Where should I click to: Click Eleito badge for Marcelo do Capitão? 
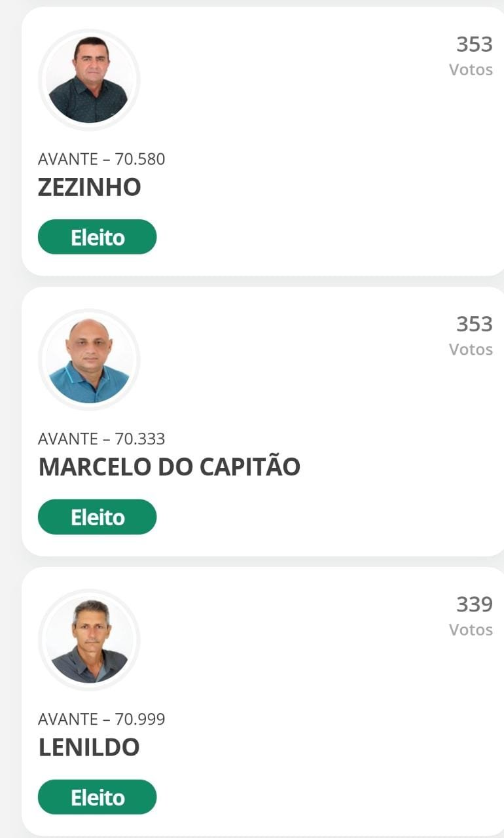(98, 517)
